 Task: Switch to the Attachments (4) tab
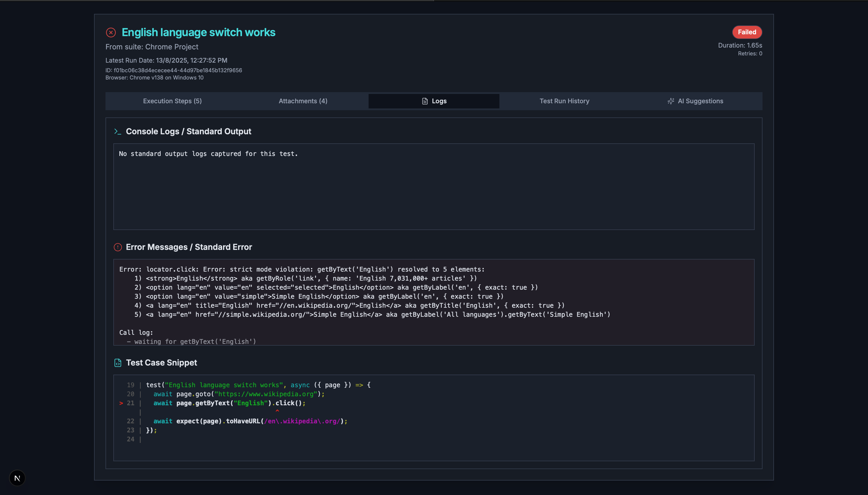click(x=303, y=101)
